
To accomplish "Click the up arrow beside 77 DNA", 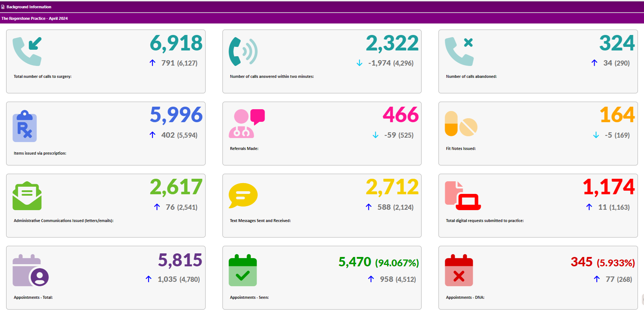I will coord(597,279).
